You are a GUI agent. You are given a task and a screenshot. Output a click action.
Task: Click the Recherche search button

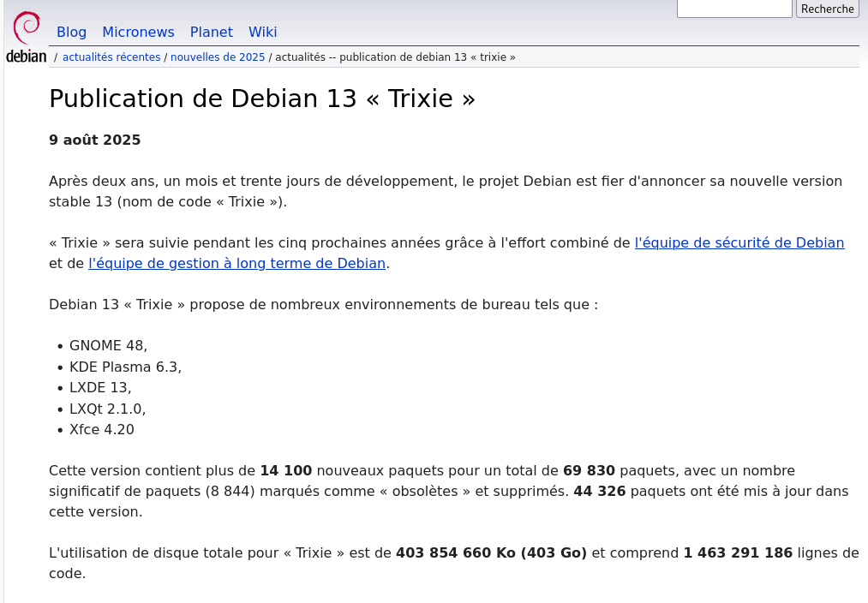[827, 9]
